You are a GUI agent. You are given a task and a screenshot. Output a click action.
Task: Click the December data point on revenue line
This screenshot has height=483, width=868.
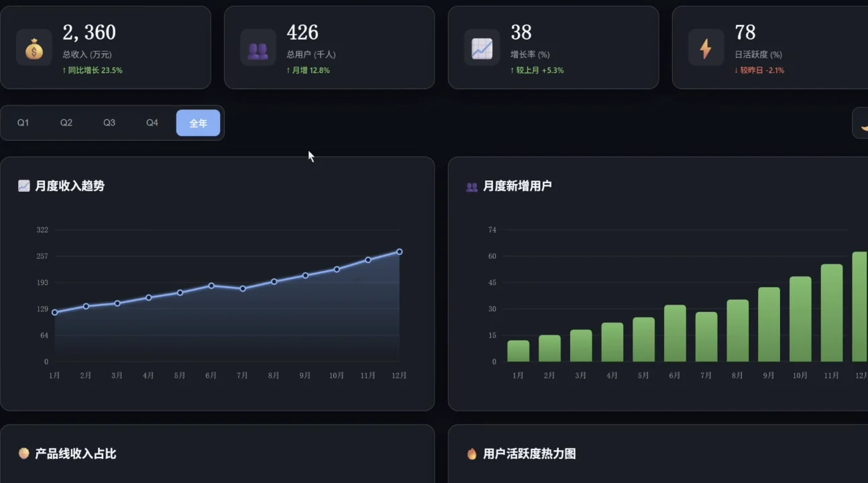pos(398,251)
